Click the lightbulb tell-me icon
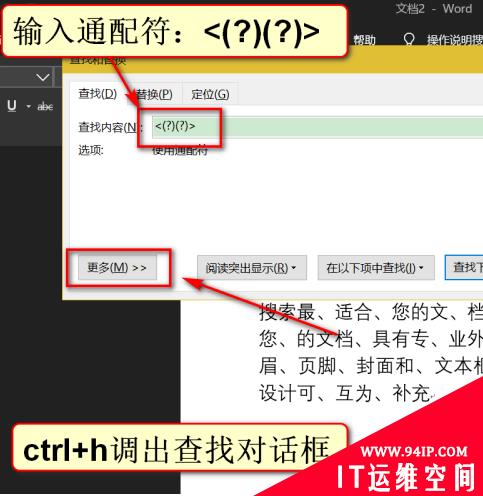This screenshot has width=483, height=496. (409, 39)
